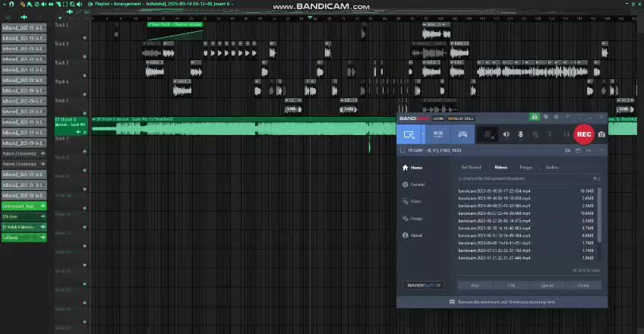
Task: Select the Playback speaker tool in Playlist
Action: tap(79, 4)
